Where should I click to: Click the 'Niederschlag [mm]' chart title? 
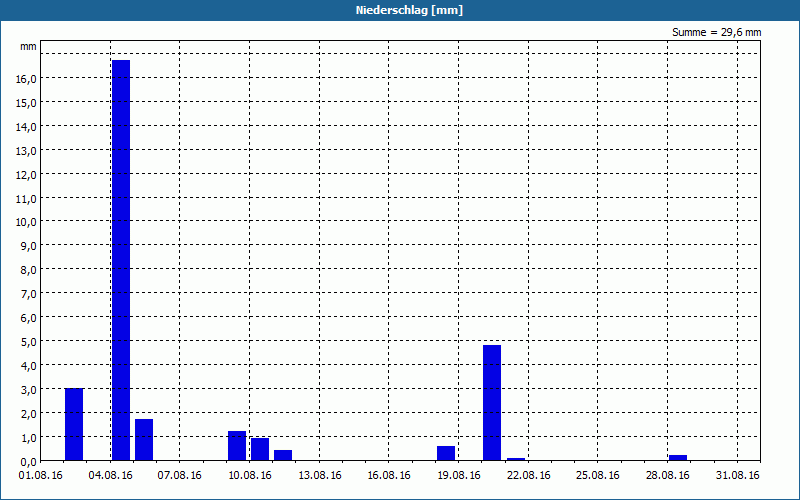click(x=409, y=10)
